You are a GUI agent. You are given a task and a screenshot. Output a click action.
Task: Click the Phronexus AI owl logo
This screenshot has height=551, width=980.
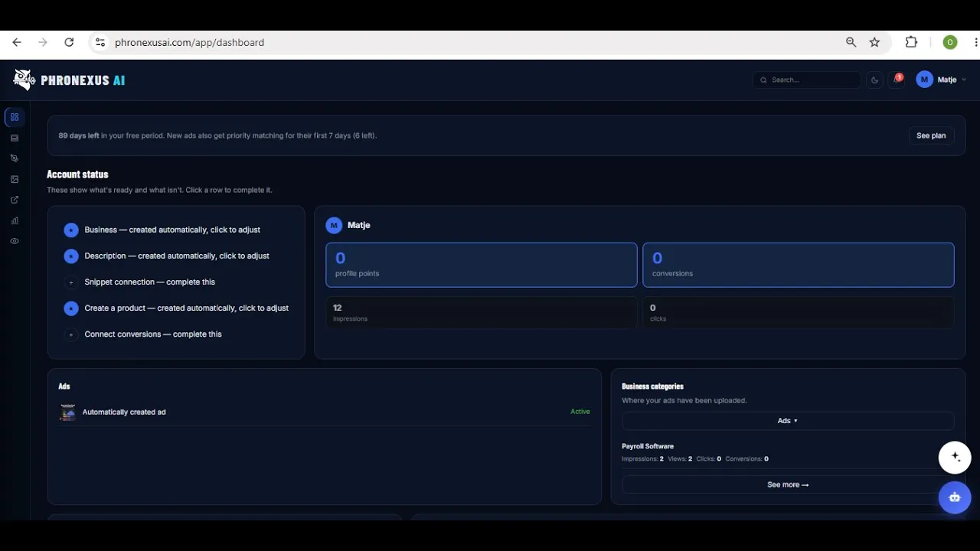click(x=24, y=80)
